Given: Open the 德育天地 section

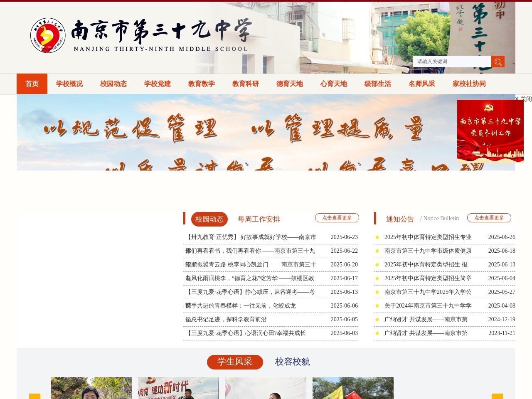Looking at the screenshot, I should tap(290, 84).
